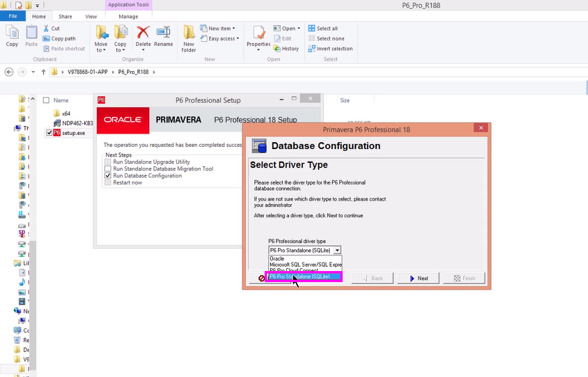Click Select all

pos(323,28)
